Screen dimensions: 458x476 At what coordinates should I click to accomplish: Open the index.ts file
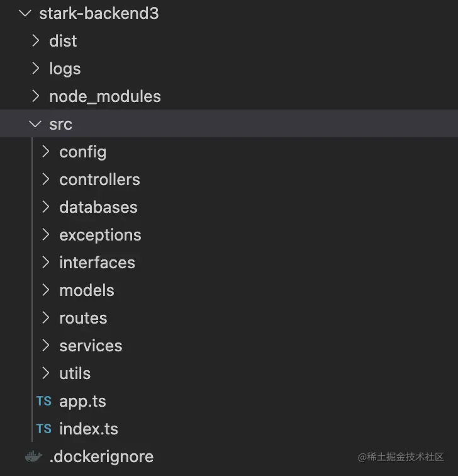(89, 429)
